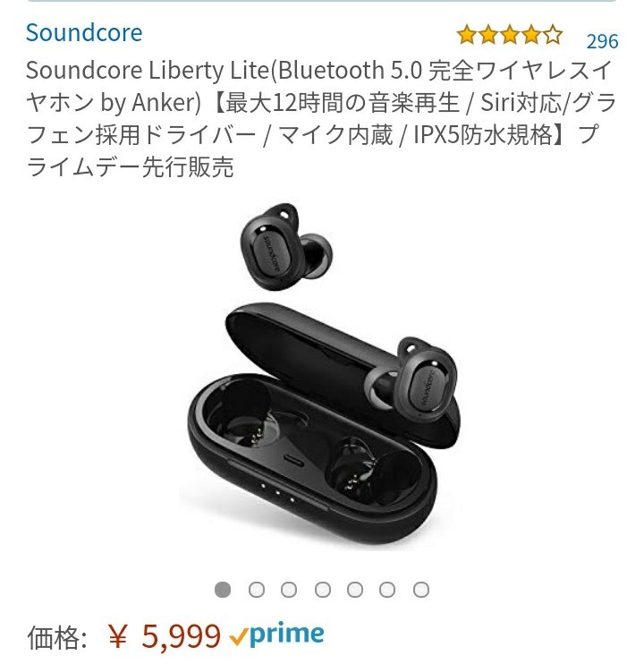Viewport: 644px width, 664px height.
Task: Switch to the fifth product image dot
Action: tap(355, 589)
